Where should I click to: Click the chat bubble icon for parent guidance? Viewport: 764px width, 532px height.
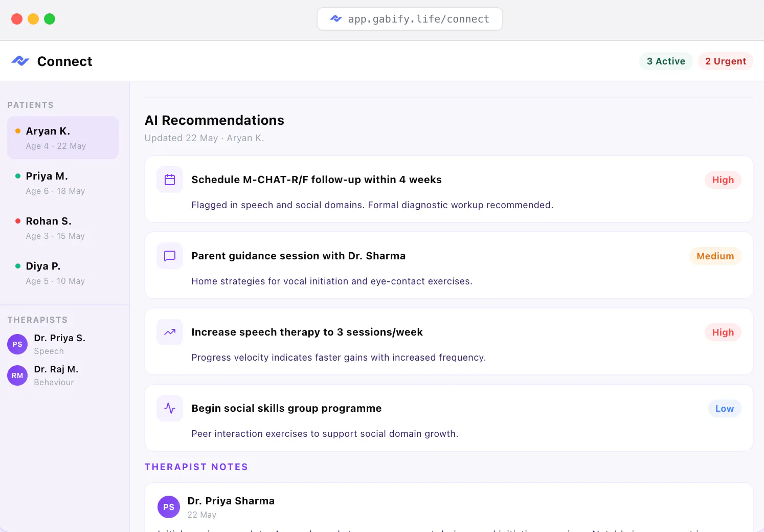[x=170, y=256]
